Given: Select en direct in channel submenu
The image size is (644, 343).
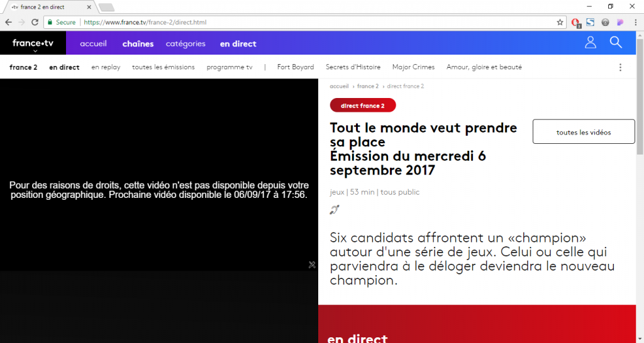Looking at the screenshot, I should pos(65,67).
